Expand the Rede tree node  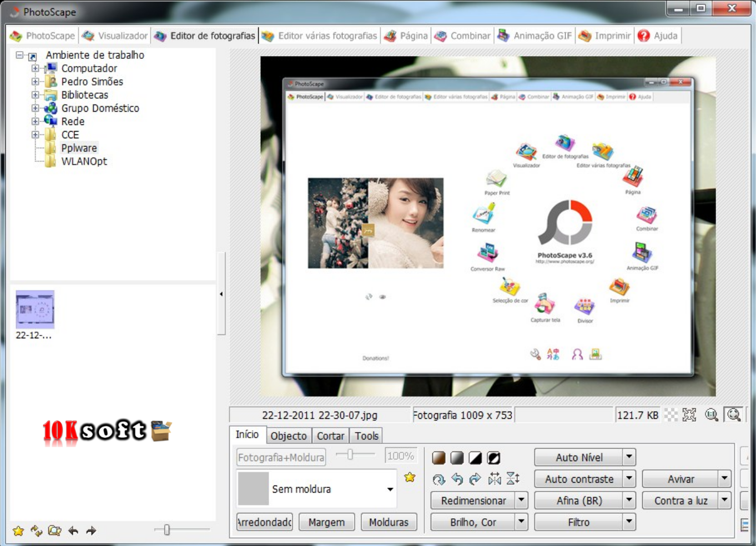36,121
